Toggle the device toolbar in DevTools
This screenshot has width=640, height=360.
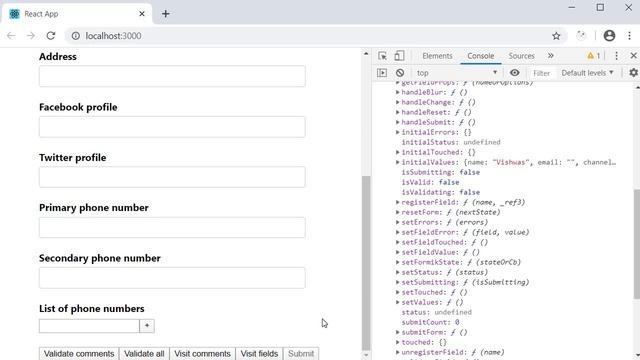[x=399, y=56]
